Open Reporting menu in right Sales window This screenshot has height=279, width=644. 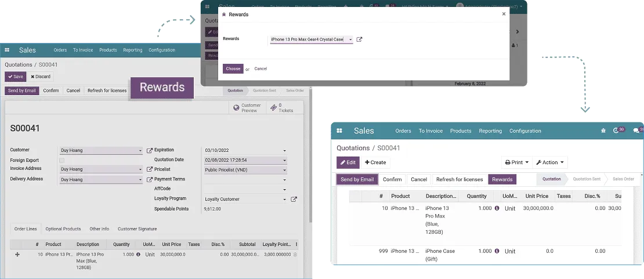490,131
